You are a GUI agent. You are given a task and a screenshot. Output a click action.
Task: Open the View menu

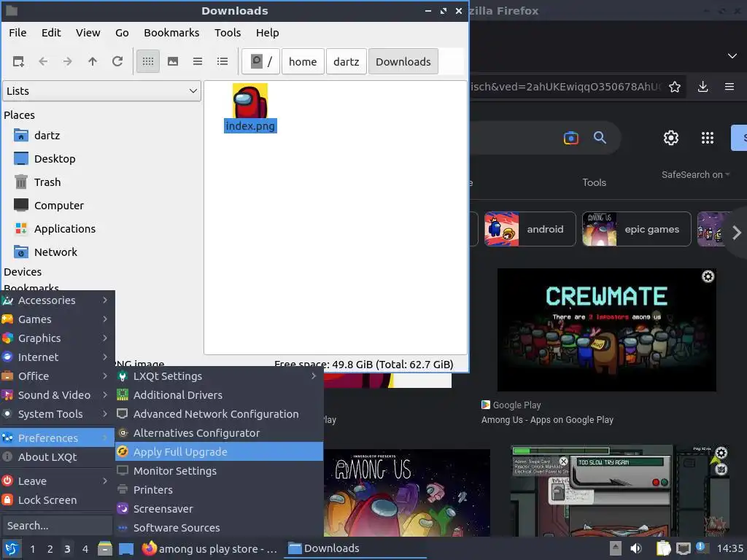[88, 33]
